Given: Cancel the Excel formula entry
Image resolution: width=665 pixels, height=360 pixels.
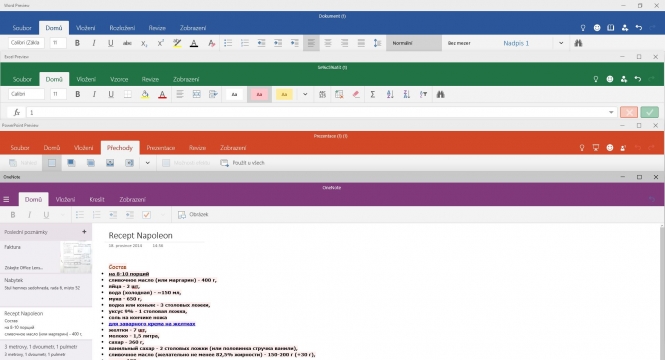Looking at the screenshot, I should coord(629,112).
